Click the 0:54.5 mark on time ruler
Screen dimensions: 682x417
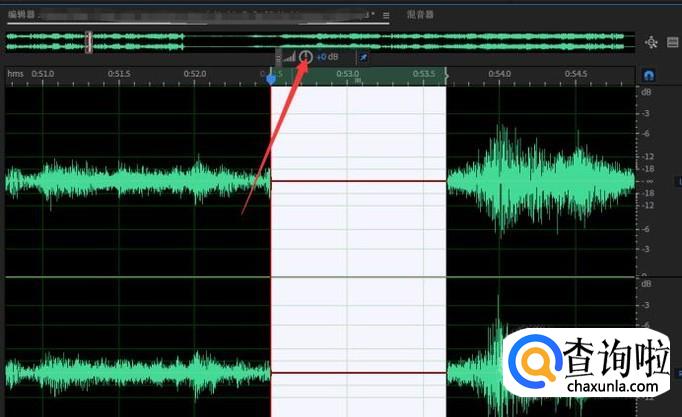[x=576, y=74]
